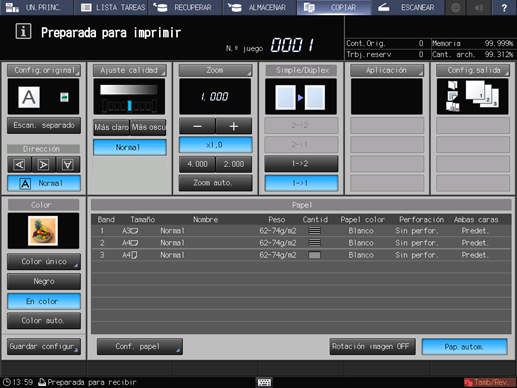Click the 1.000 zoom value display

215,97
